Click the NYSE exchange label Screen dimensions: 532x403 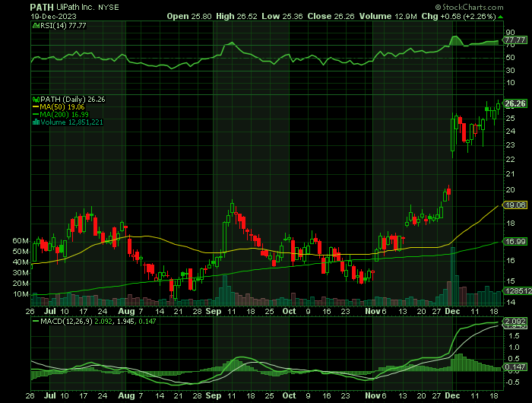(x=109, y=8)
